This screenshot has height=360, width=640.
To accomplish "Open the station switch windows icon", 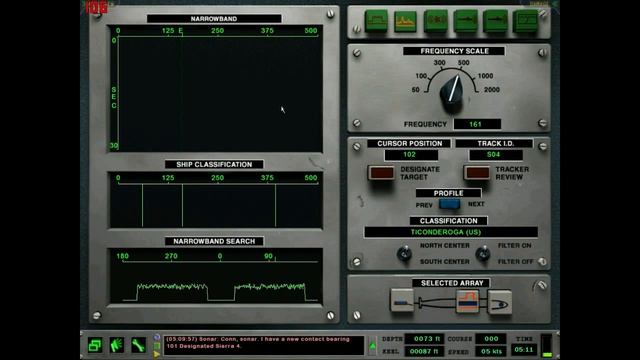I will 95,345.
